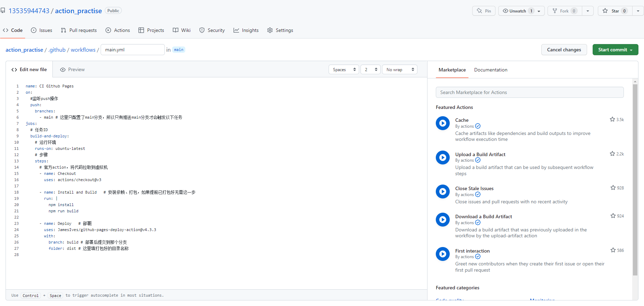The image size is (644, 306).
Task: Click verified badge under First interaction
Action: point(478,256)
